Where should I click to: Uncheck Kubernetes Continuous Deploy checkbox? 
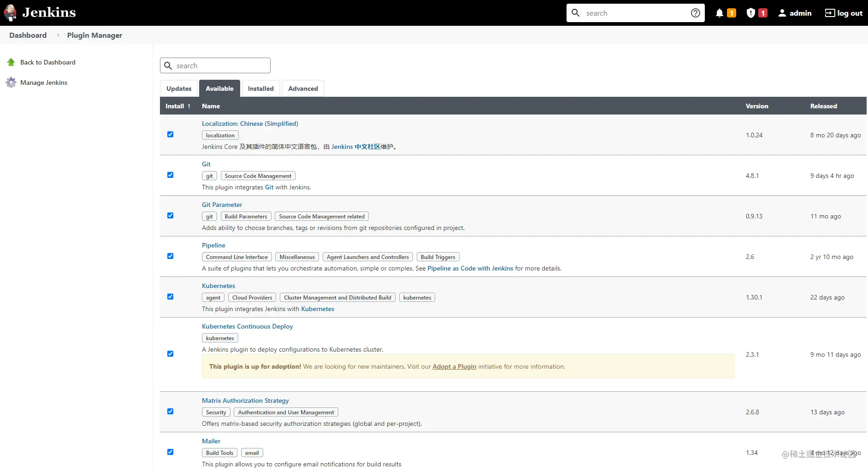(170, 354)
